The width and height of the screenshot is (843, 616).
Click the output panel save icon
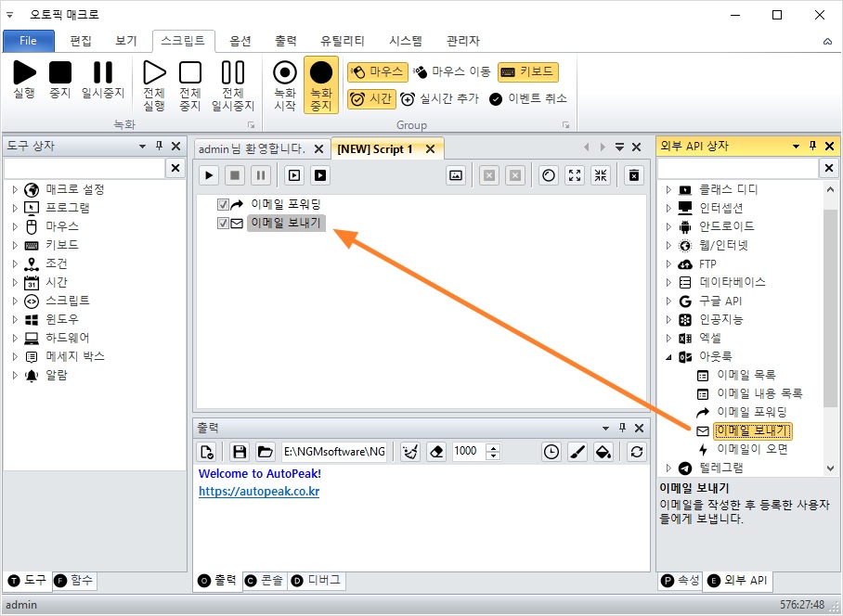pos(240,452)
